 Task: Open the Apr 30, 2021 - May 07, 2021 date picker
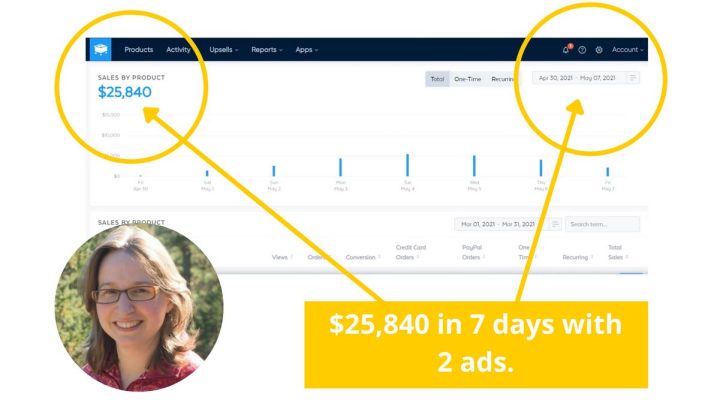click(578, 78)
